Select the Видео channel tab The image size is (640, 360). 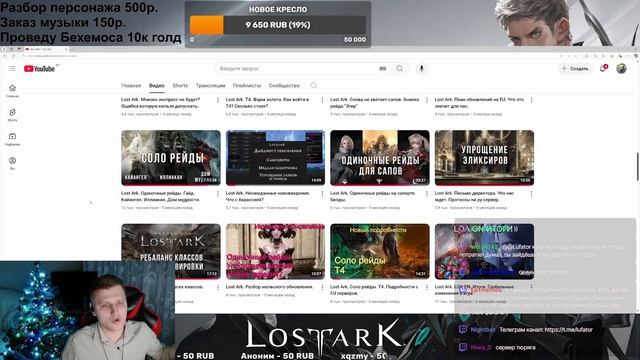tap(157, 86)
